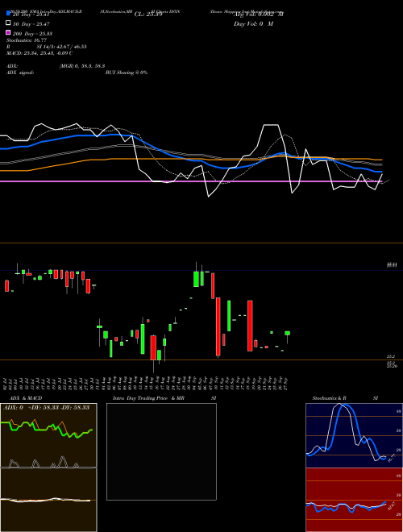Click the RSI 14/5 value '42.67 / 46.55'
This screenshot has height=532, width=403.
pyautogui.click(x=71, y=47)
